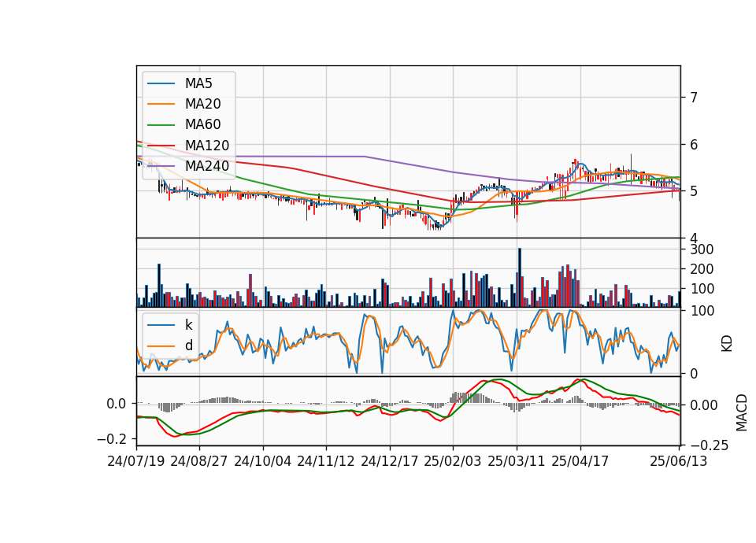The height and width of the screenshot is (543, 756).
Task: Click the price axis value 6
Action: tap(694, 145)
